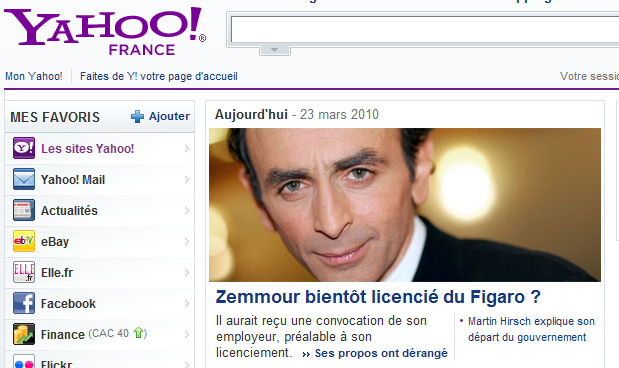Open the Facebook favorite label
This screenshot has height=368, width=619.
(x=68, y=304)
